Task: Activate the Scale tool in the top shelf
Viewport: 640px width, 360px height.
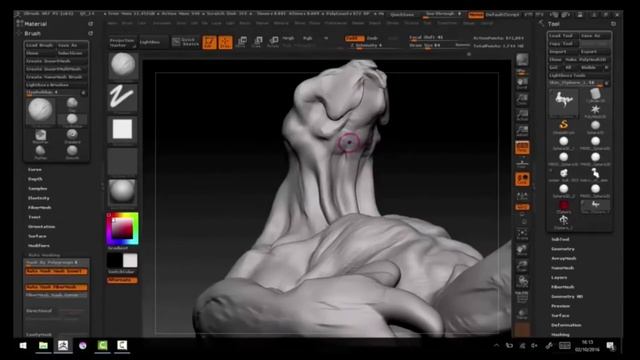Action: [258, 42]
